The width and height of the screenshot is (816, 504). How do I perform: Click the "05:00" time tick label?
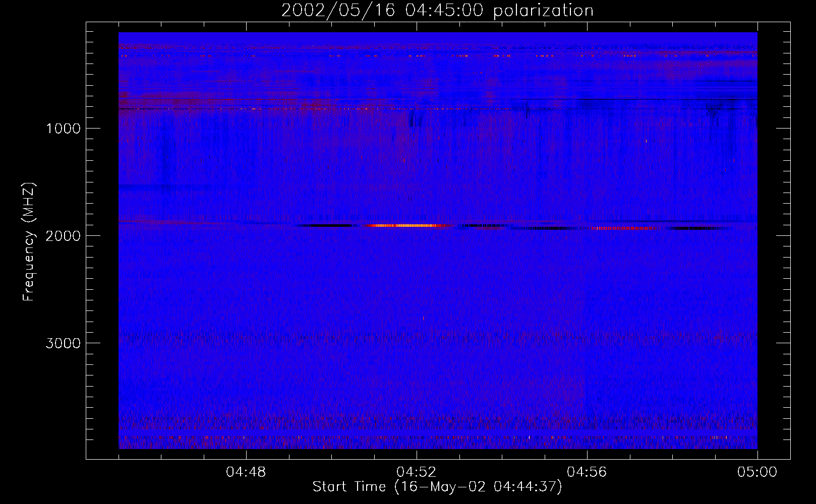coord(757,472)
